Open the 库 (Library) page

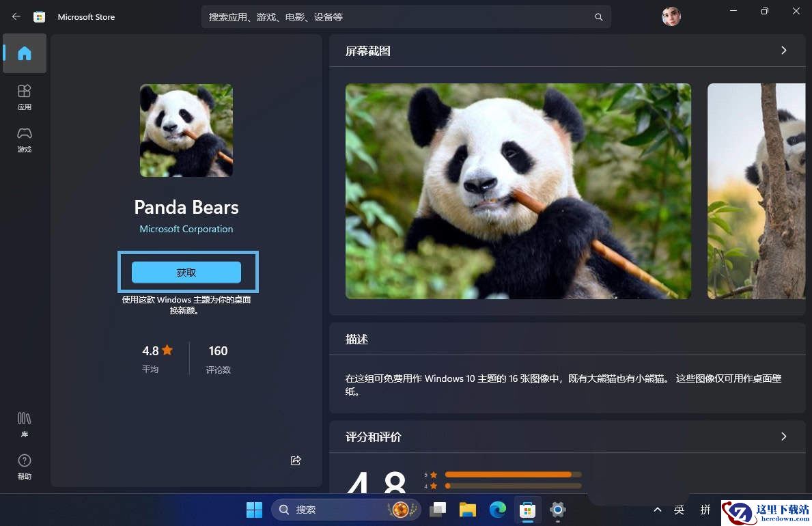[x=25, y=425]
